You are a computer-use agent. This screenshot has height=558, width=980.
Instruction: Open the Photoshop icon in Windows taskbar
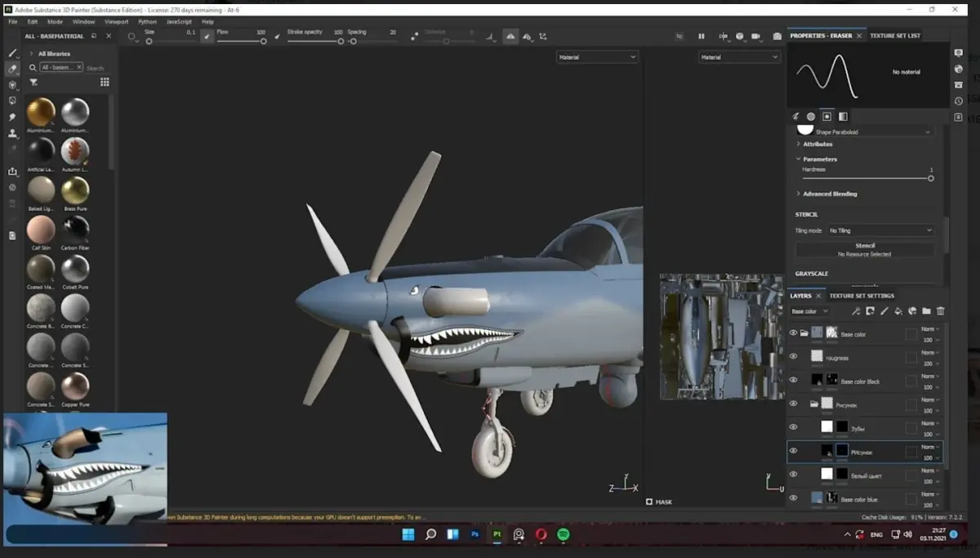pyautogui.click(x=474, y=534)
